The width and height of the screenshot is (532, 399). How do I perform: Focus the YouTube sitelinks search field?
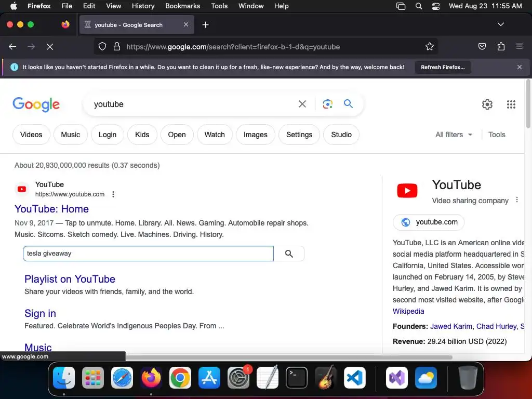point(148,254)
